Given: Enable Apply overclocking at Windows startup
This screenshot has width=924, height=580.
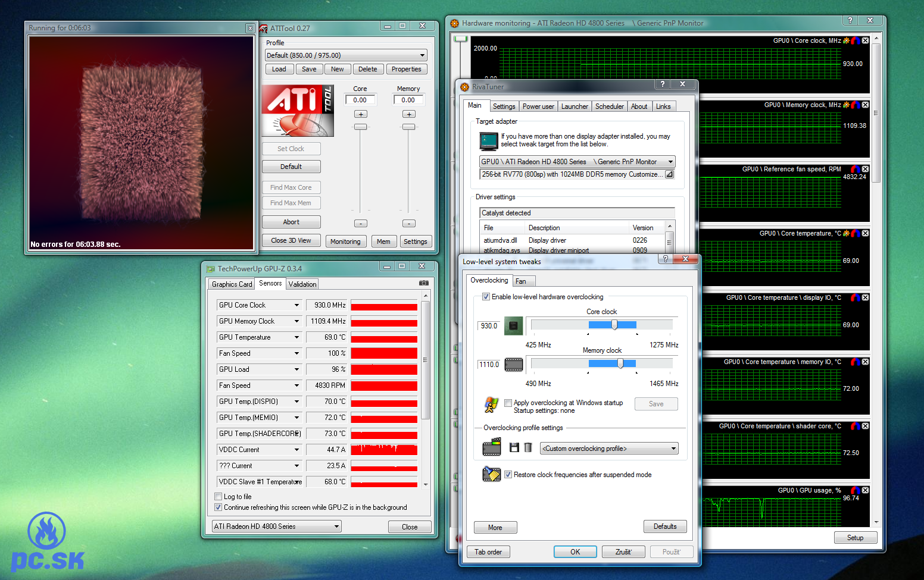Looking at the screenshot, I should pos(508,403).
